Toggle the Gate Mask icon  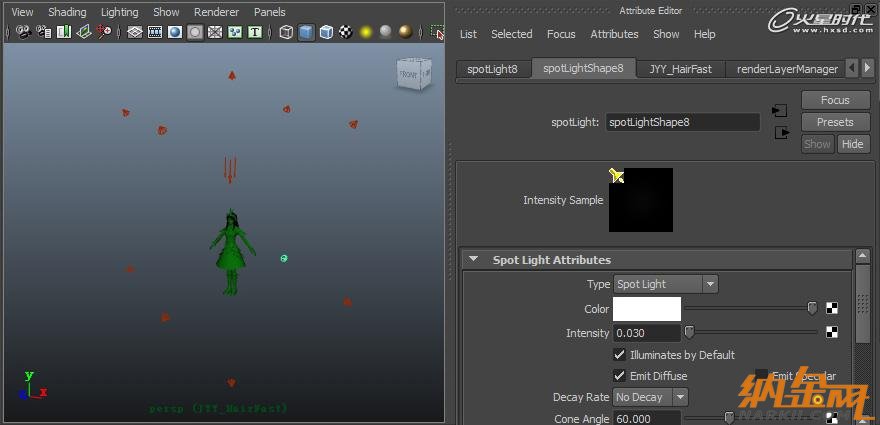[x=195, y=32]
